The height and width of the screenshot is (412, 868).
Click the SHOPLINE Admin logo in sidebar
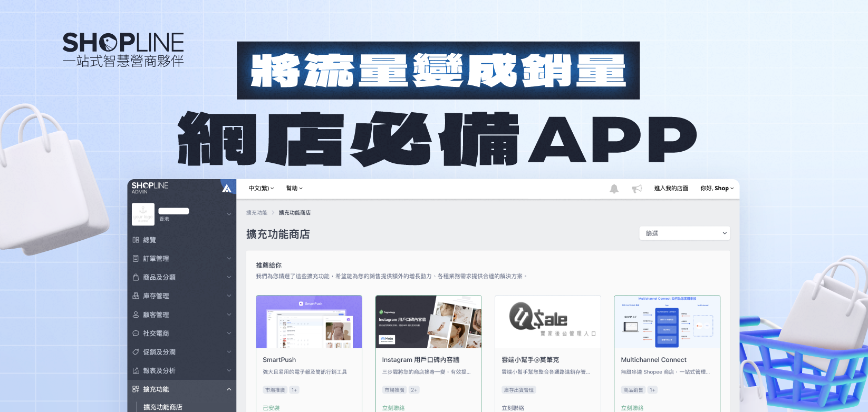(150, 188)
